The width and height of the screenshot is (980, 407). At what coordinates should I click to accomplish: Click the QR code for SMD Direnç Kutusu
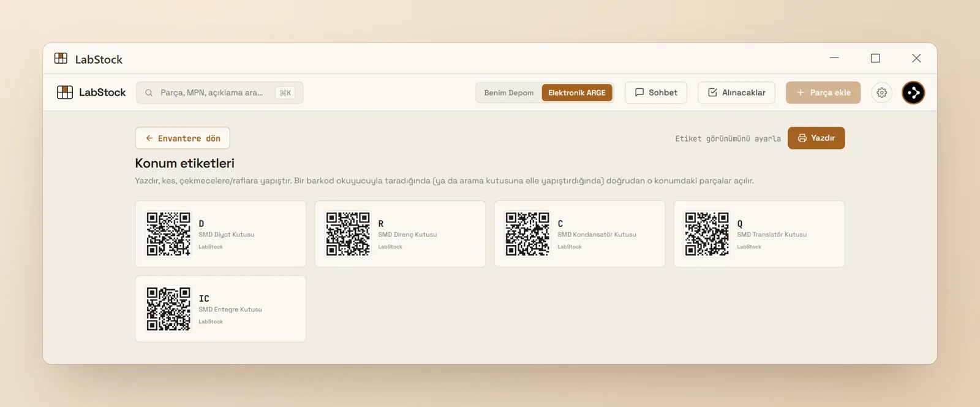coord(348,234)
